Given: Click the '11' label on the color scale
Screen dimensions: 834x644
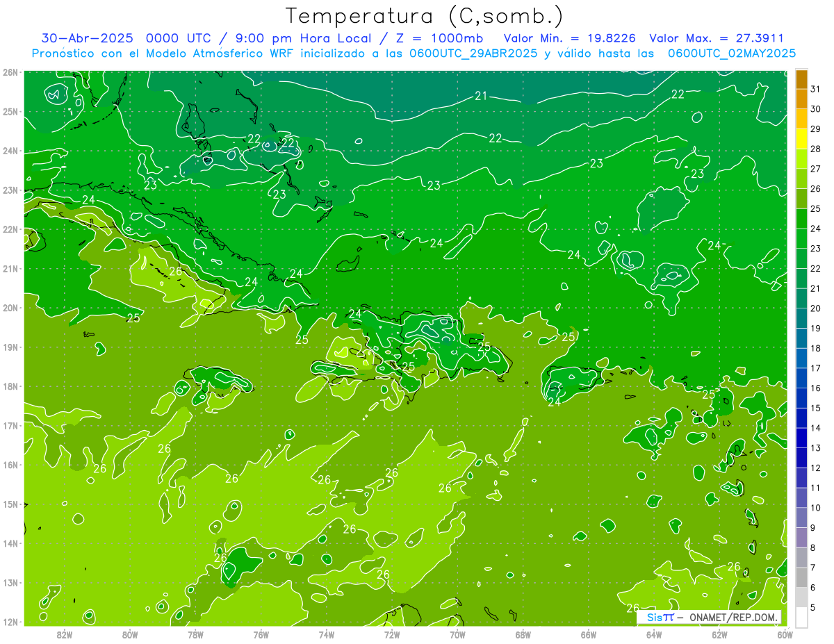Looking at the screenshot, I should coord(815,488).
